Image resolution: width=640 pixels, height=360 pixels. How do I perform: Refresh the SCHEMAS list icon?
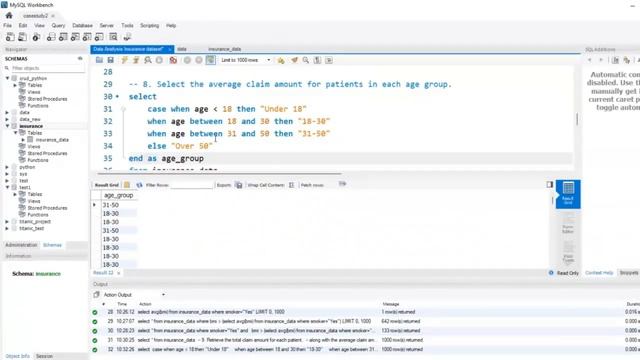[x=80, y=59]
